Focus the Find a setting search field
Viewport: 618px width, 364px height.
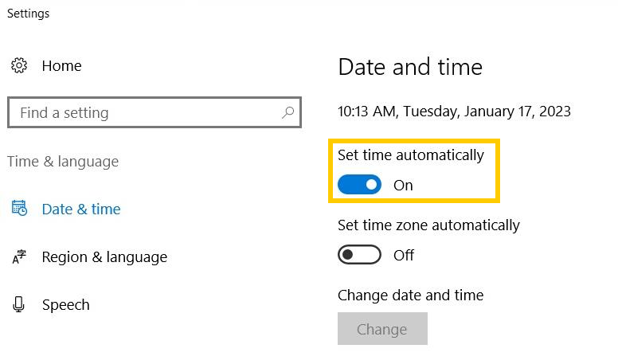[154, 112]
